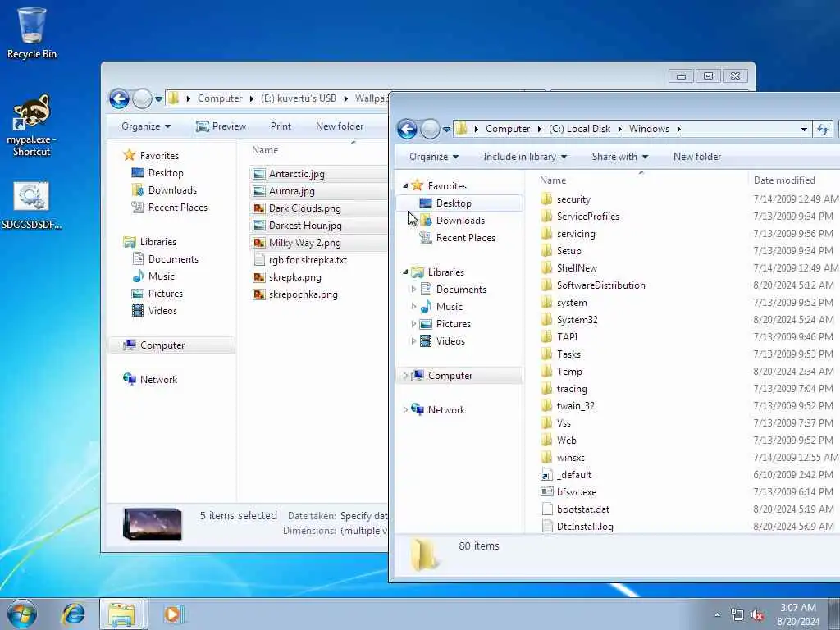Image resolution: width=840 pixels, height=630 pixels.
Task: Open the Organize menu in the USB window
Action: click(x=146, y=126)
